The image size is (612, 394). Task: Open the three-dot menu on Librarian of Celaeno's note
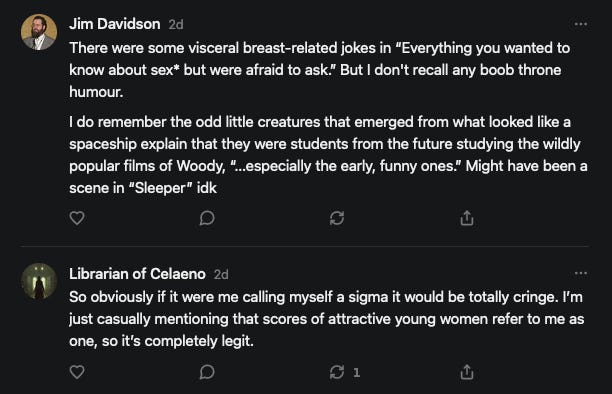[x=581, y=273]
